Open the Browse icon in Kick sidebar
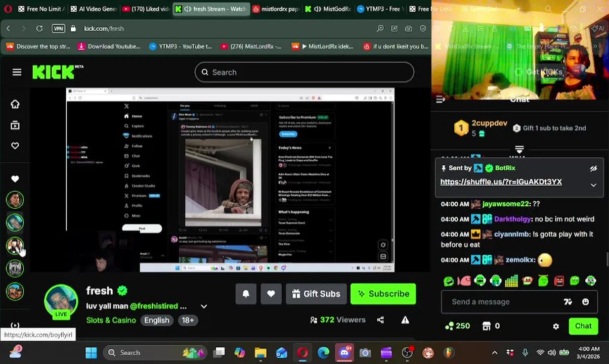609x364 pixels. (x=15, y=125)
